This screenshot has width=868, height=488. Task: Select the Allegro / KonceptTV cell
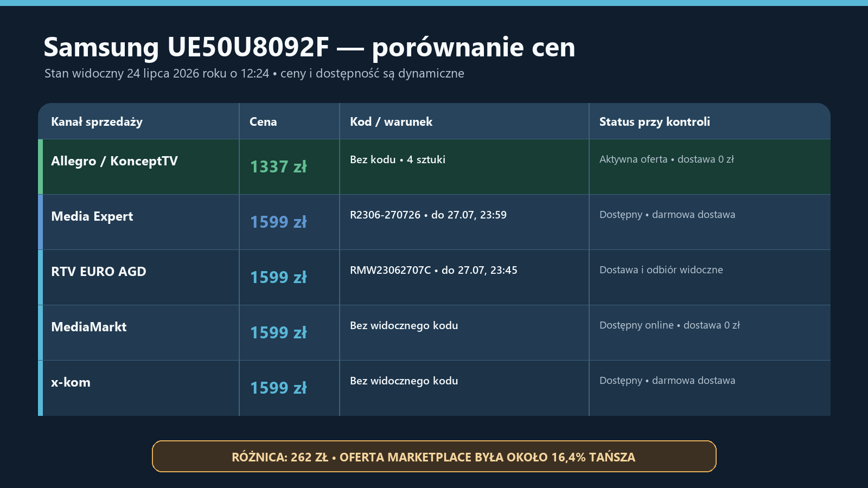(x=138, y=167)
